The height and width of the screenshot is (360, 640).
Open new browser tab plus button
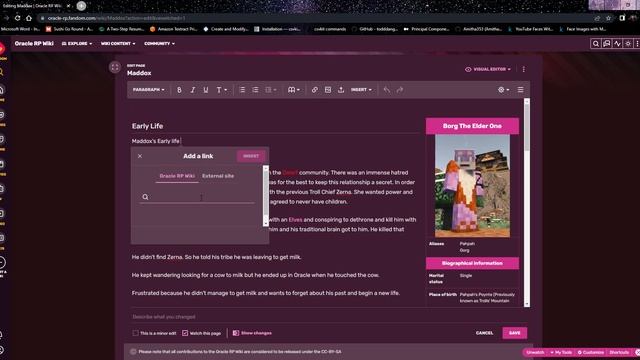click(x=82, y=6)
